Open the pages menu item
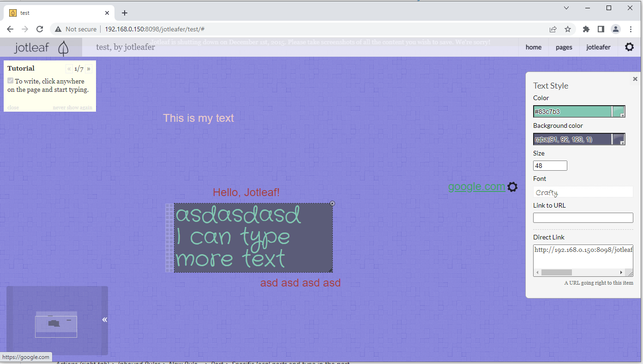This screenshot has height=364, width=643. (x=564, y=47)
